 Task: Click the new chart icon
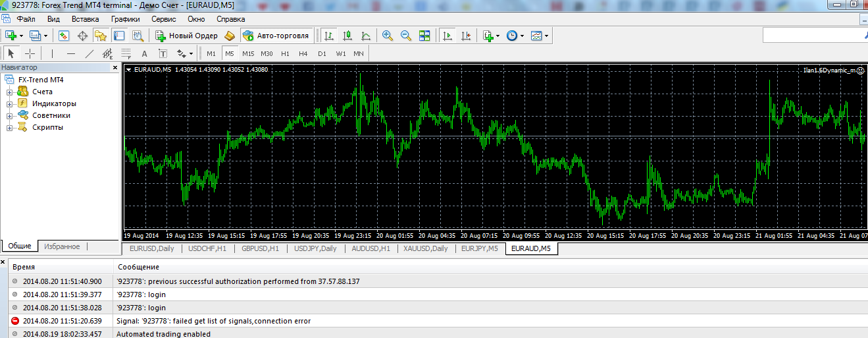(x=11, y=36)
